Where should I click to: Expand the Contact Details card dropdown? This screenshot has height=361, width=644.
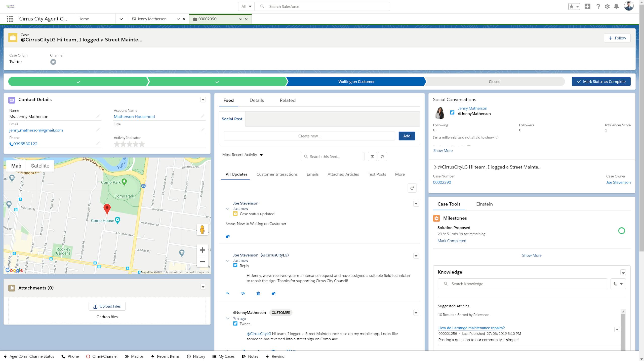coord(203,100)
